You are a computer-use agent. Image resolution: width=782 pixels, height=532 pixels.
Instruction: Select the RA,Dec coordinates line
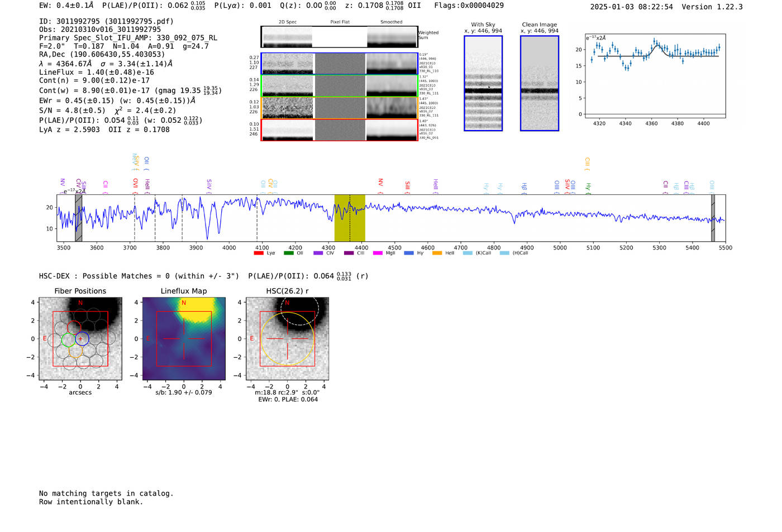(102, 54)
